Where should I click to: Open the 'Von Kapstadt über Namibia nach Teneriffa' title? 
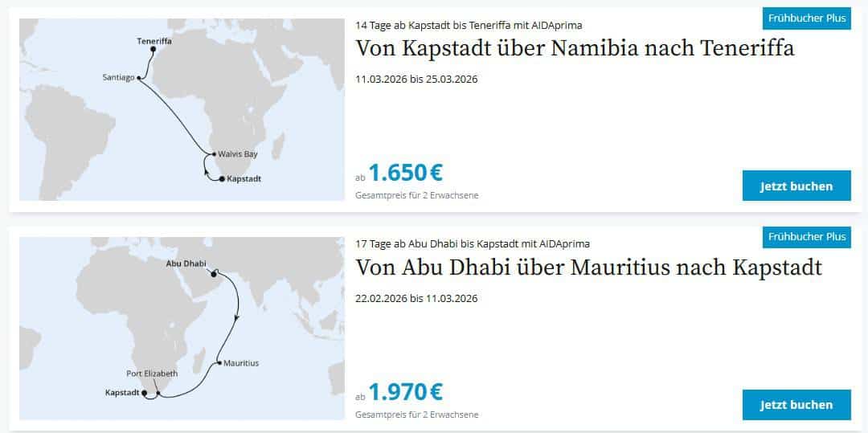pyautogui.click(x=575, y=48)
